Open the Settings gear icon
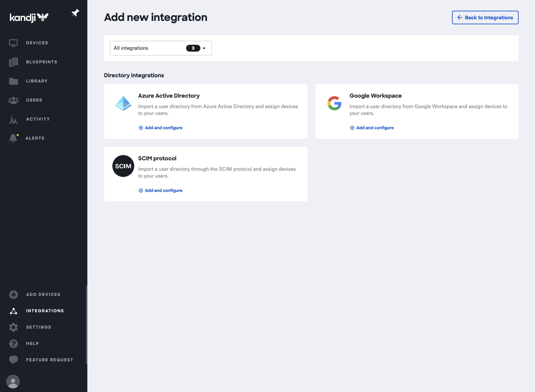 coord(13,327)
